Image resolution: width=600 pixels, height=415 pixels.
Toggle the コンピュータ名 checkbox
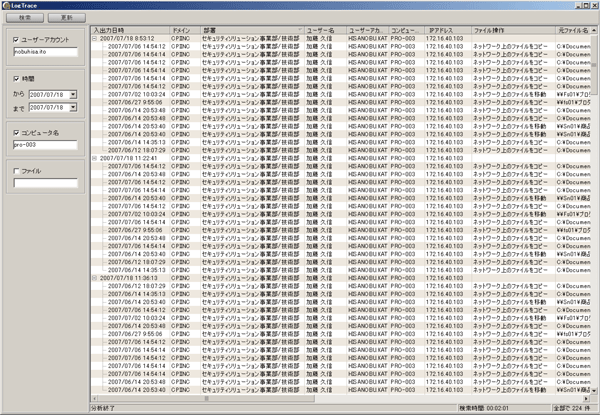point(15,132)
